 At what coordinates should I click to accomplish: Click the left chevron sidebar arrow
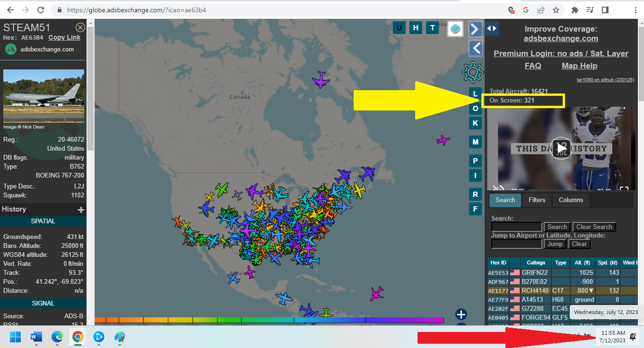(x=475, y=48)
